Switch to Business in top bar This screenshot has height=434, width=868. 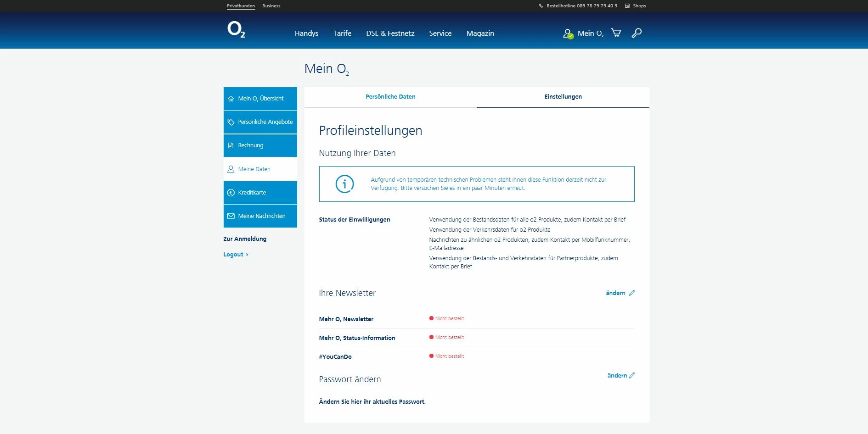coord(271,6)
